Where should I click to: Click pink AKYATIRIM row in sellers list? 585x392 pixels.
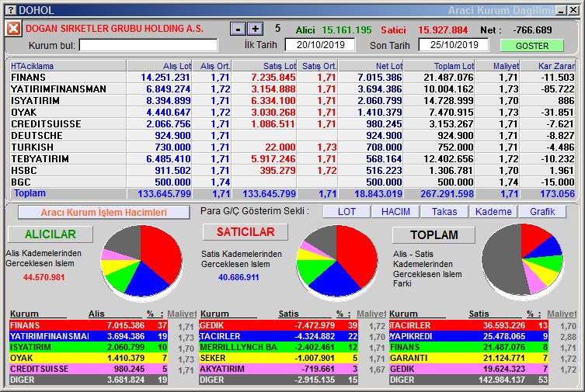(279, 369)
